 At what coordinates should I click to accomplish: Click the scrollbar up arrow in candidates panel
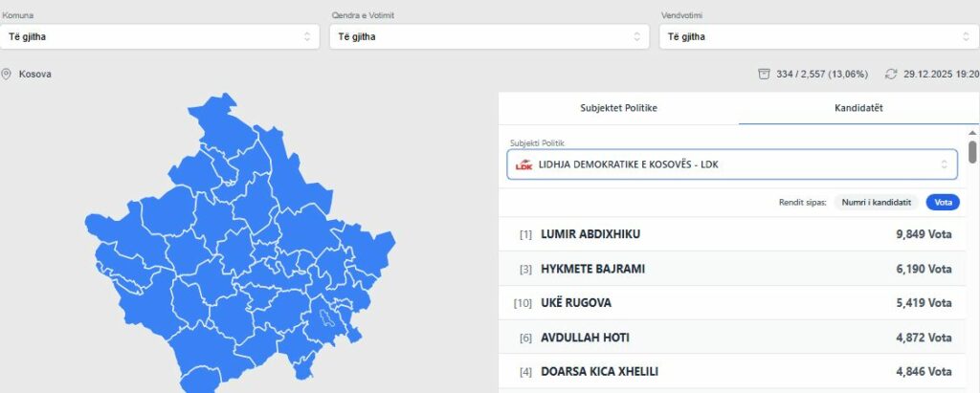click(x=972, y=133)
